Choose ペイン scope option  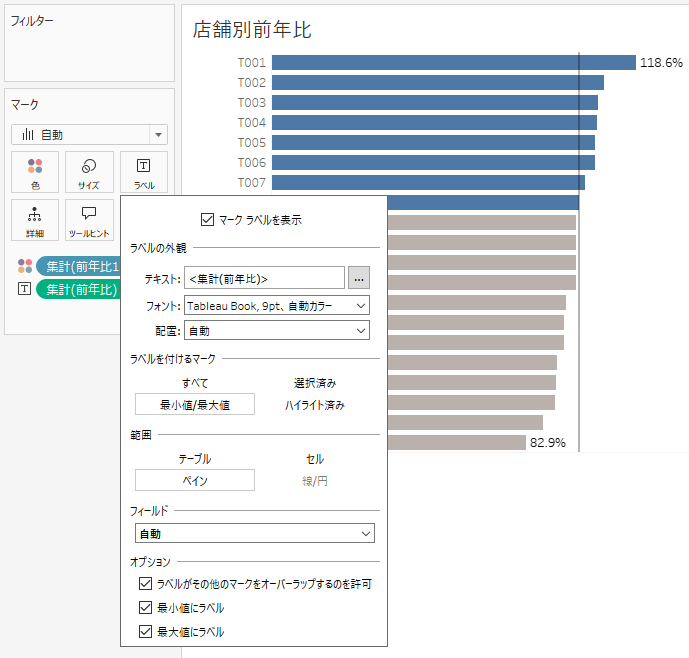click(x=195, y=480)
